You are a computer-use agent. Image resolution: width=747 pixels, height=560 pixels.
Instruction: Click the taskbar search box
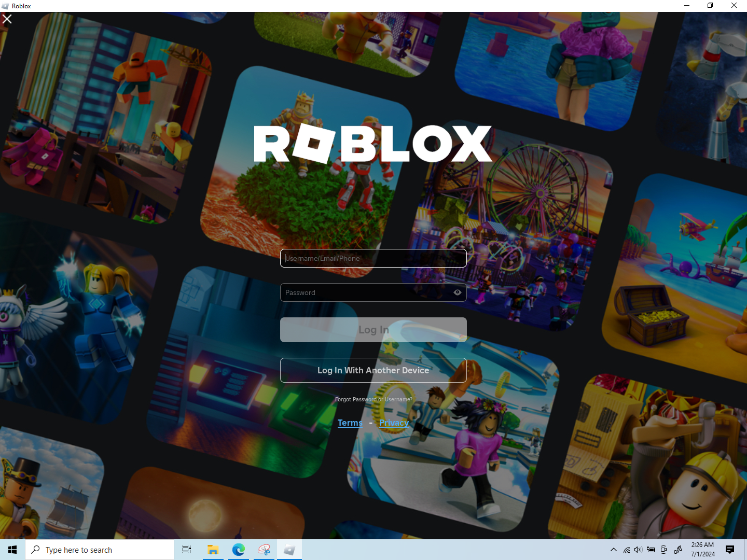coord(100,550)
